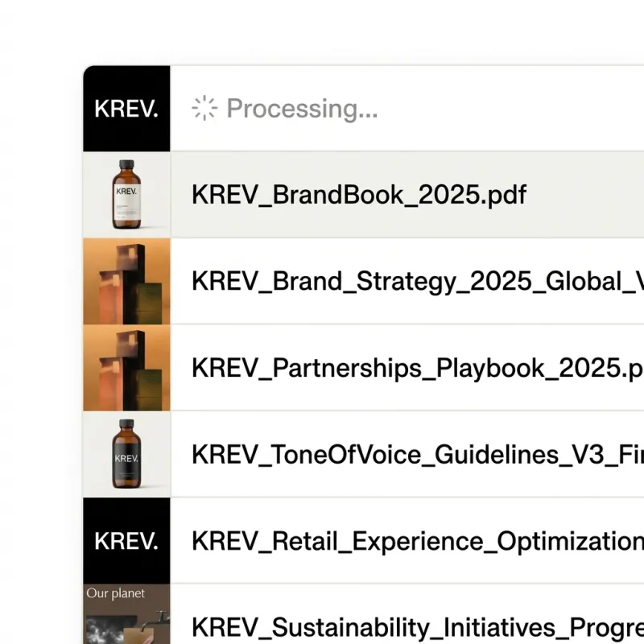This screenshot has width=644, height=644.
Task: Click the KREV logo in the header
Action: click(x=125, y=109)
